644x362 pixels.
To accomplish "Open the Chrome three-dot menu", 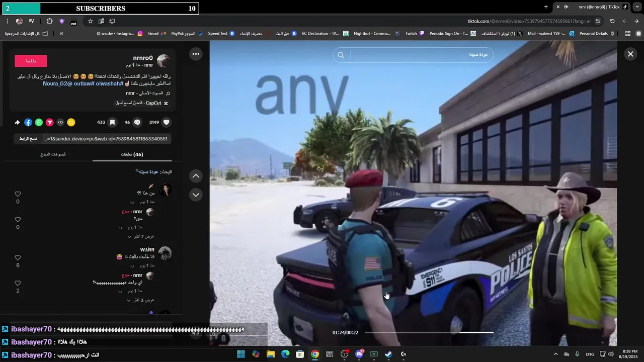I will click(x=7, y=21).
